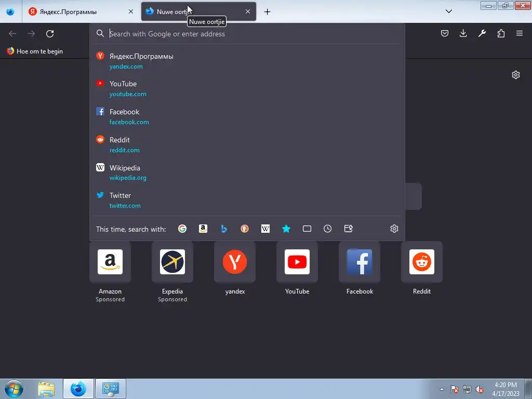532x399 pixels.
Task: Select the Nuwe oortjie tab
Action: (198, 11)
